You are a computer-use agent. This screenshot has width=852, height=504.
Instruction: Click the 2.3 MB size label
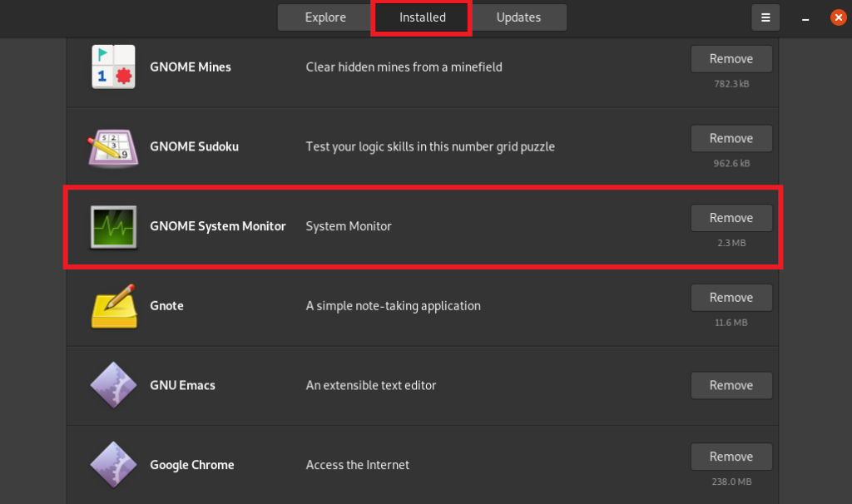tap(731, 243)
